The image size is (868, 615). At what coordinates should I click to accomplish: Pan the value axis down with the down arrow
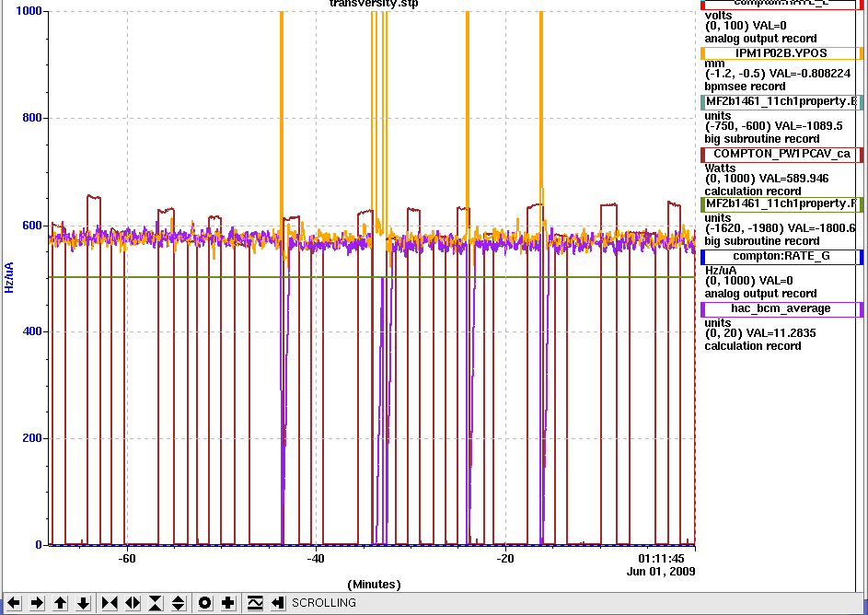[83, 603]
